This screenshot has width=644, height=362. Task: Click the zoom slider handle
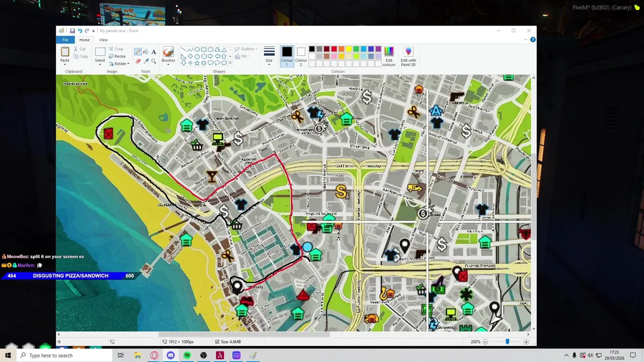coord(507,342)
